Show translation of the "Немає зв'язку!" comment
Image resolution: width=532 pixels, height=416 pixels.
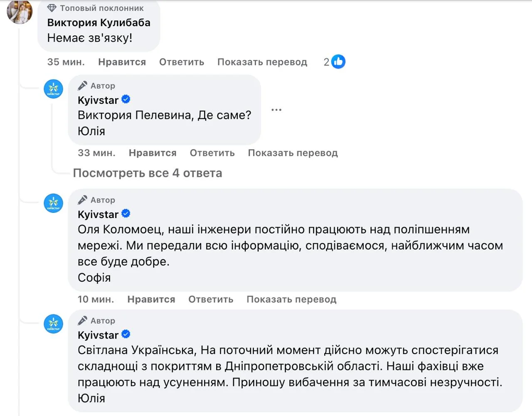262,62
